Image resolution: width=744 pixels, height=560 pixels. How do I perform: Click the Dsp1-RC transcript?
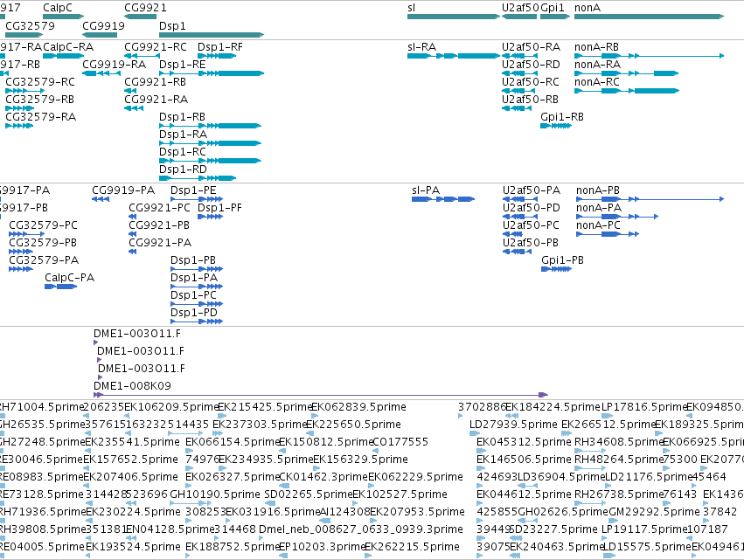pos(210,161)
